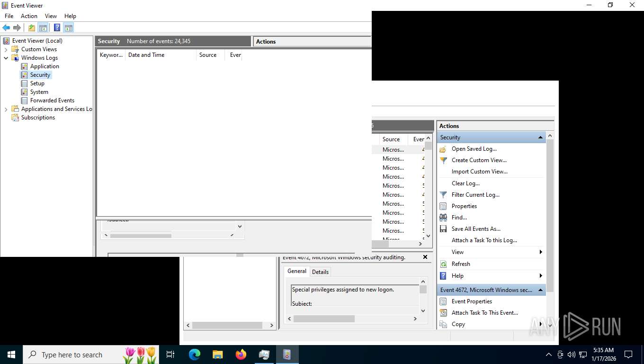Click the Copy icon in the Actions pane
The height and width of the screenshot is (364, 644).
point(443,324)
